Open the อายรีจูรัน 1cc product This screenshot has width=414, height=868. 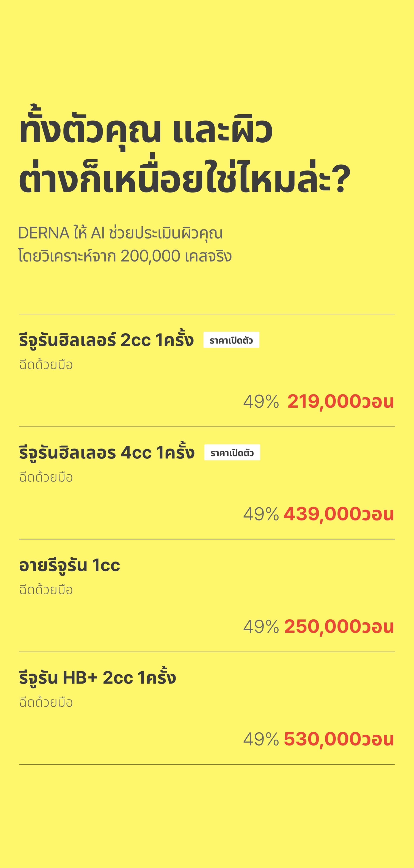[x=69, y=565]
